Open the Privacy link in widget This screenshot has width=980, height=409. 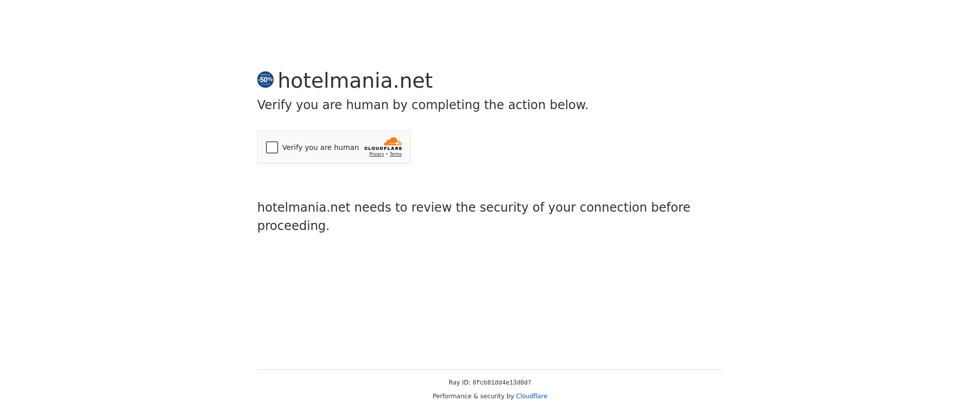point(376,154)
